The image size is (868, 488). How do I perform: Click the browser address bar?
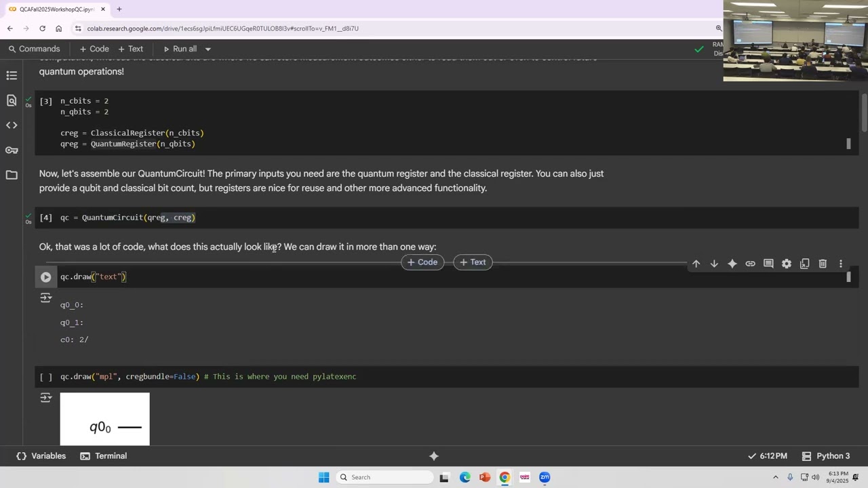pyautogui.click(x=393, y=28)
